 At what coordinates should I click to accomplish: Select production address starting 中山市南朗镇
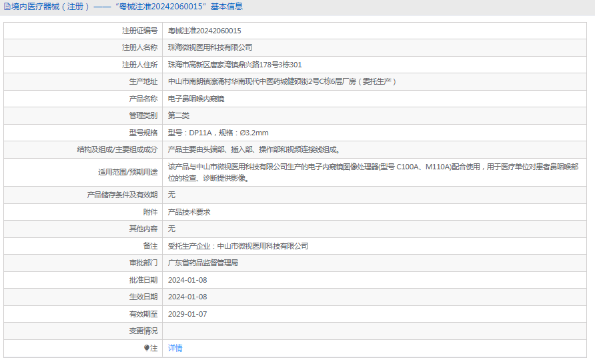(282, 81)
